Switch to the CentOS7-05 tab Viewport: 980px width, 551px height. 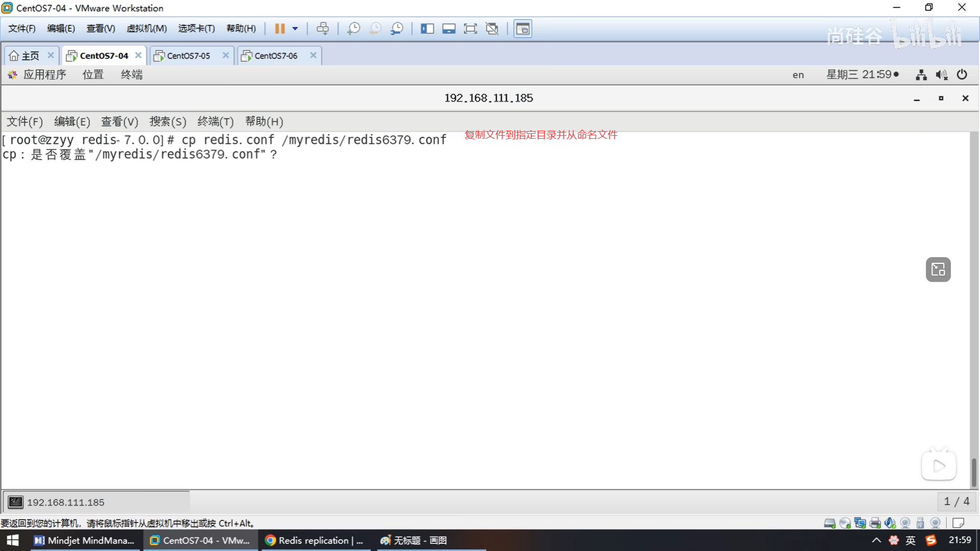coord(188,56)
